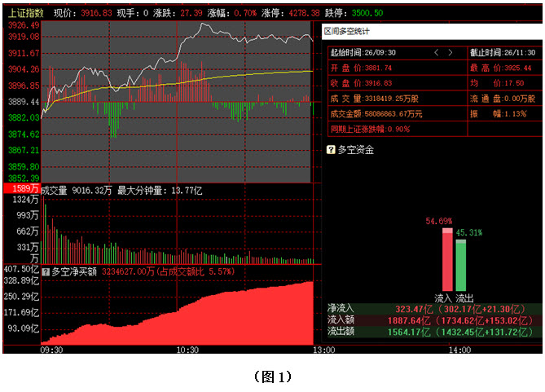The image size is (545, 392).
Task: Select the 净流入 323.47亿 row
Action: tap(434, 309)
